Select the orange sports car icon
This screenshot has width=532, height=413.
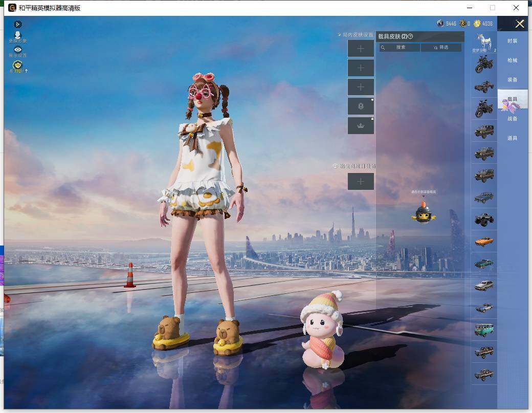tap(484, 241)
